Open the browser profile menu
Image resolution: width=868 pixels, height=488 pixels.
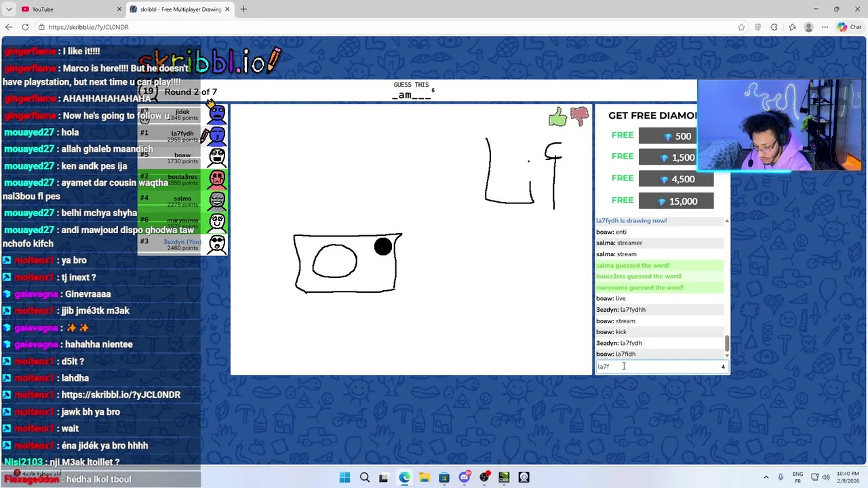pyautogui.click(x=808, y=27)
